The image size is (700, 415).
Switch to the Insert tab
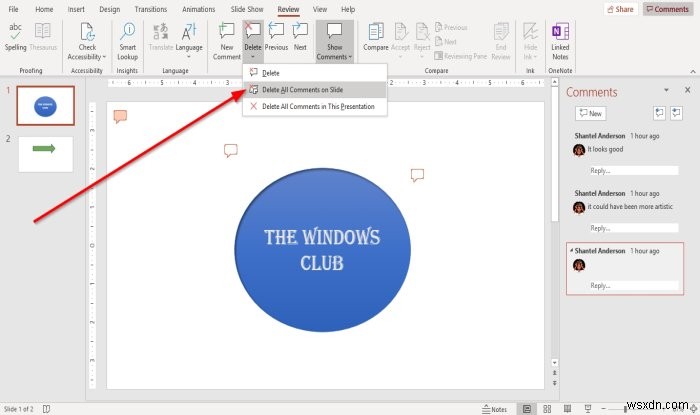point(76,9)
